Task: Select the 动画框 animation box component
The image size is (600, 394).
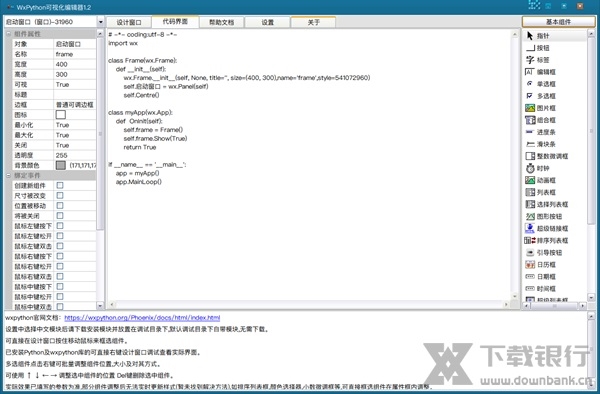Action: 541,180
